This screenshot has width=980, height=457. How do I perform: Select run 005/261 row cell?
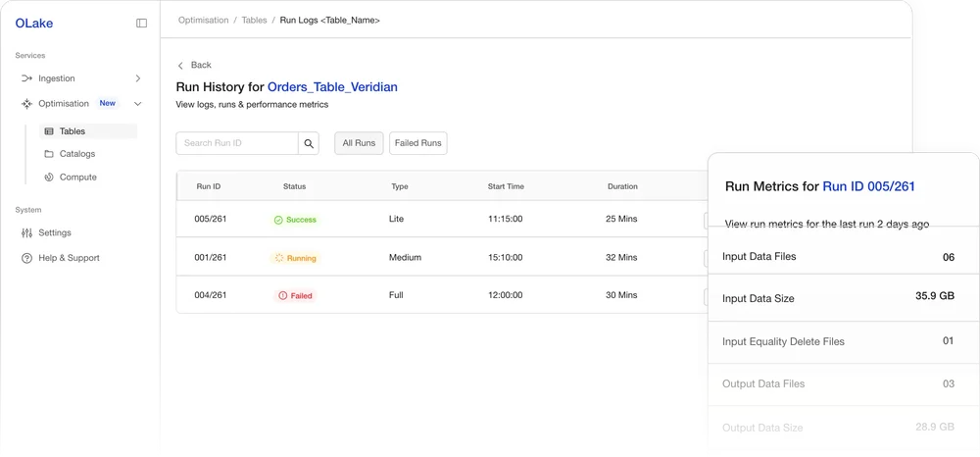coord(210,220)
